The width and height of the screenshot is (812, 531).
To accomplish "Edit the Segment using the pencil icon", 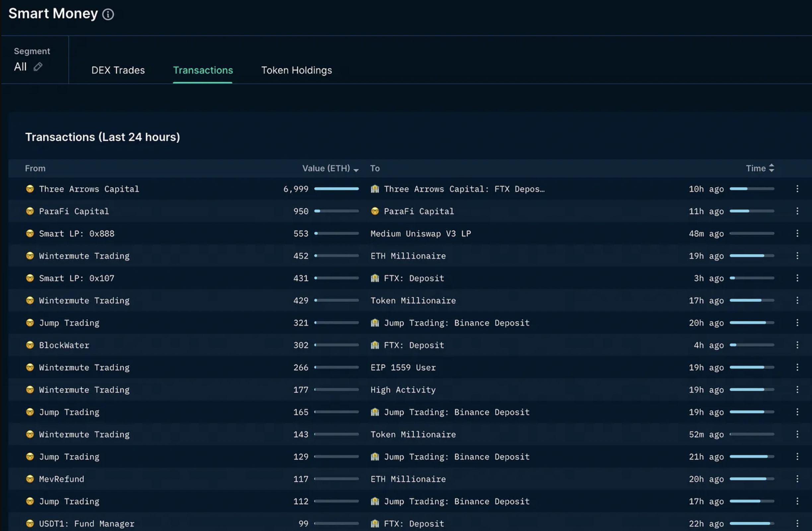I will [38, 67].
